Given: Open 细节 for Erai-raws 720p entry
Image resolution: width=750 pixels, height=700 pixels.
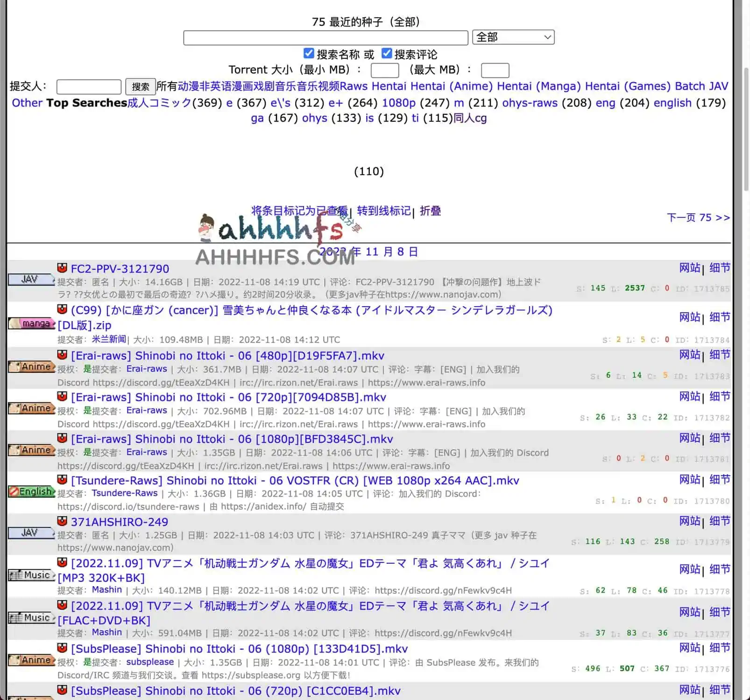Looking at the screenshot, I should [x=719, y=397].
